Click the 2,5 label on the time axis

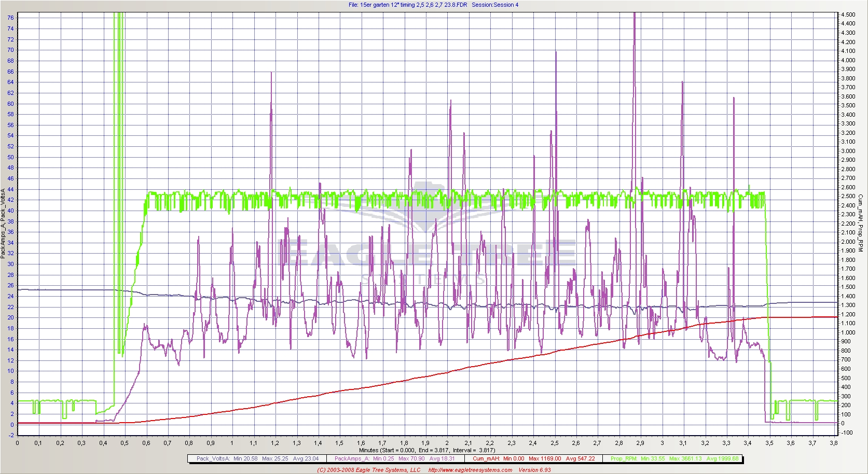point(555,443)
